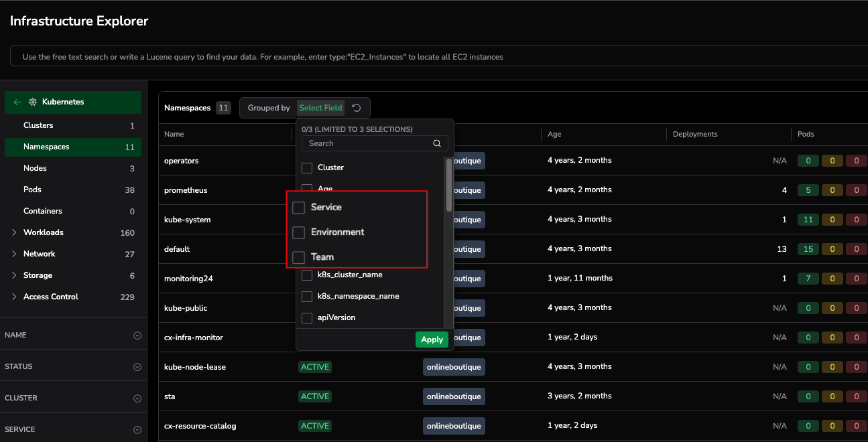Viewport: 868px width, 442px height.
Task: Click the Kubernetes wheel icon
Action: (32, 102)
